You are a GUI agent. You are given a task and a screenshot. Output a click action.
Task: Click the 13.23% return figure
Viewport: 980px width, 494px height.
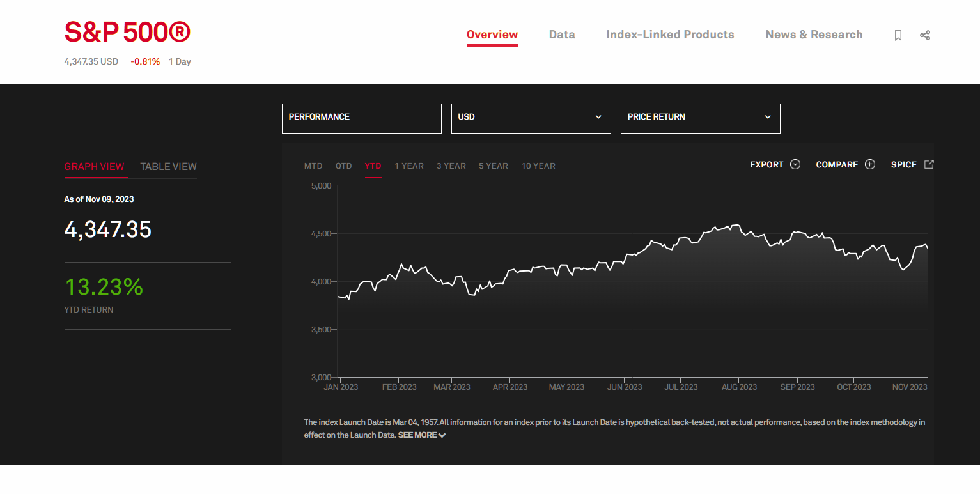click(x=104, y=287)
